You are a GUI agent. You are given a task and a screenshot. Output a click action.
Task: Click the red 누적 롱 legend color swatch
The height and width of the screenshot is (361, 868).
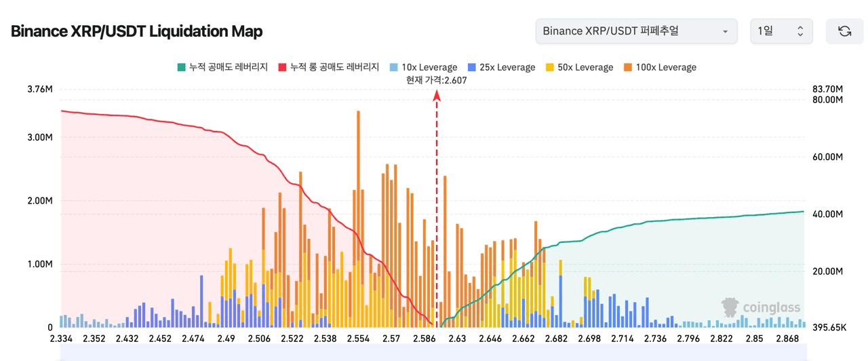click(x=283, y=67)
